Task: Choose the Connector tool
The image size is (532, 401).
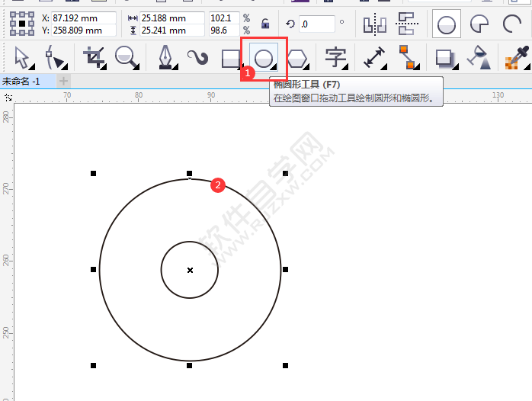Action: 408,58
